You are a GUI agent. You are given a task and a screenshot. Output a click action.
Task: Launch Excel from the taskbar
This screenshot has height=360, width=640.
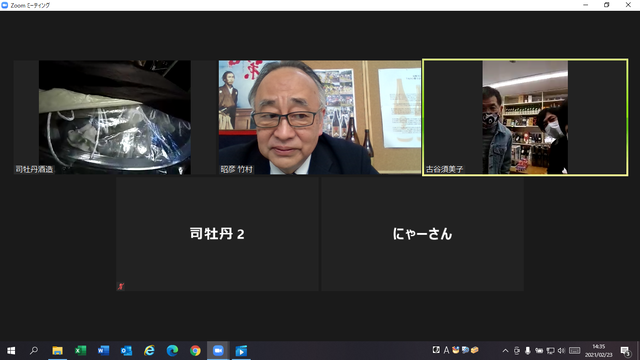[80, 351]
